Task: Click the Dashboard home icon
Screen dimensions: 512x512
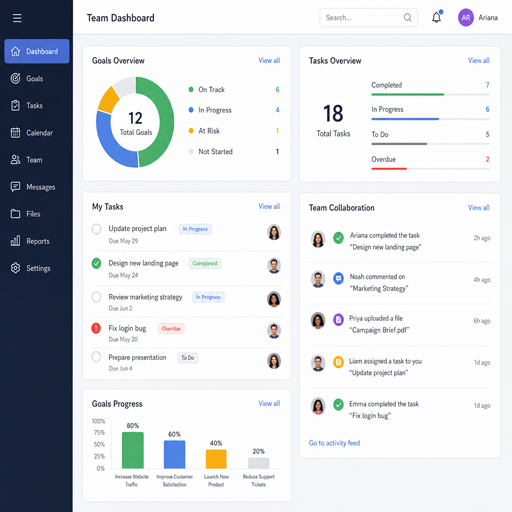Action: point(15,51)
